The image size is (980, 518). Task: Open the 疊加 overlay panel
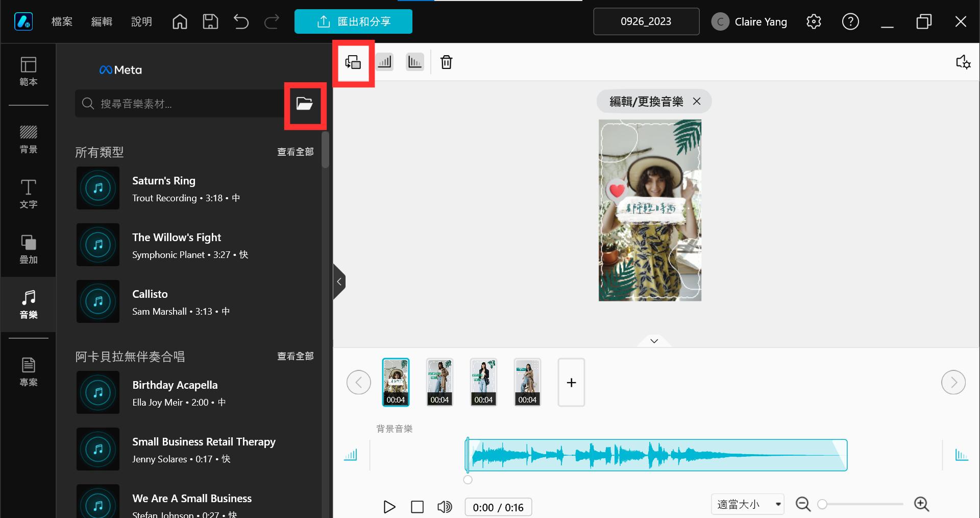(x=28, y=250)
